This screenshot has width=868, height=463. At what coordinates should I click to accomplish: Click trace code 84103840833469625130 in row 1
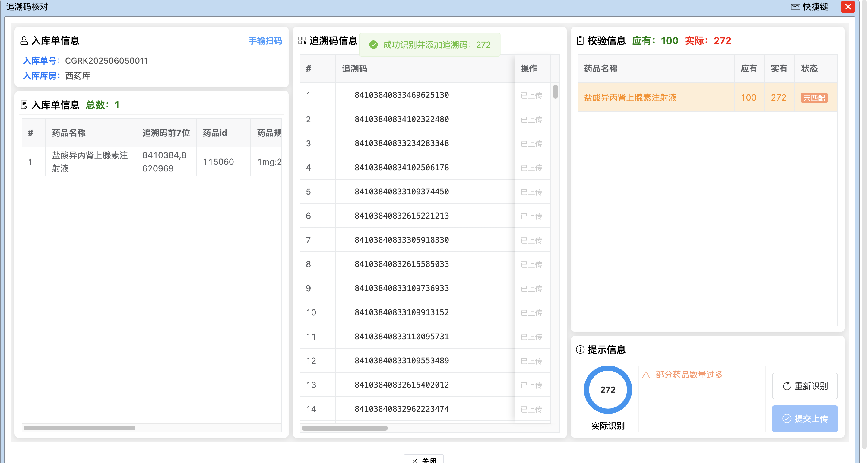pyautogui.click(x=401, y=95)
